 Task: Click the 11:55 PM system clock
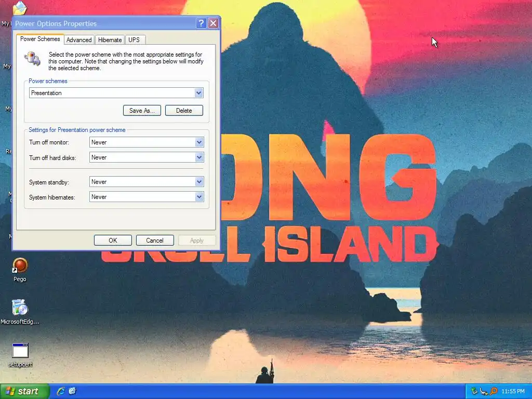pyautogui.click(x=513, y=392)
